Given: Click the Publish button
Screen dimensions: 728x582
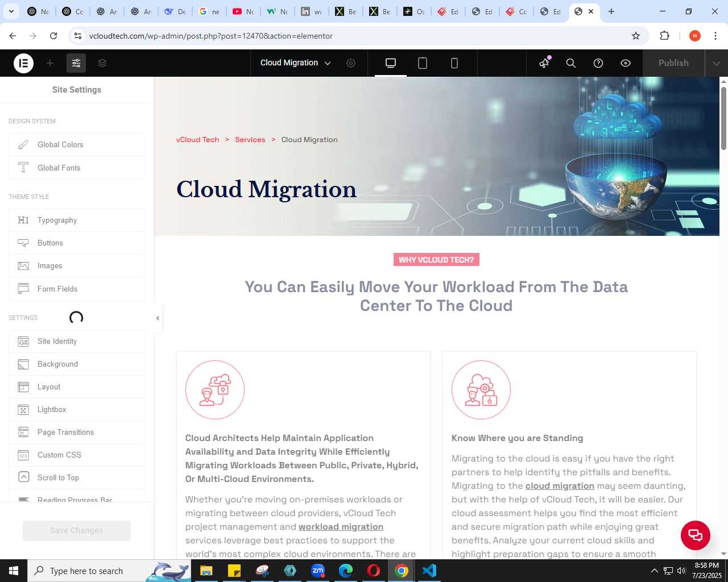Looking at the screenshot, I should (x=673, y=63).
